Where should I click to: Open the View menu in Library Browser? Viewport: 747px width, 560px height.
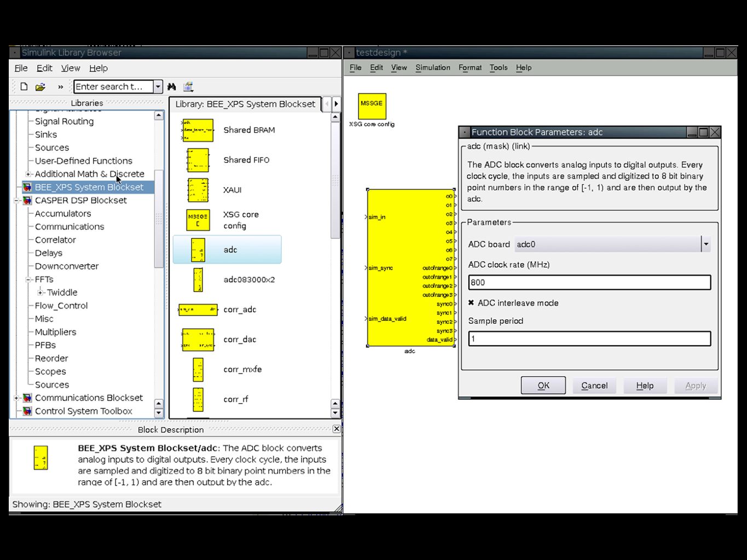(x=71, y=68)
